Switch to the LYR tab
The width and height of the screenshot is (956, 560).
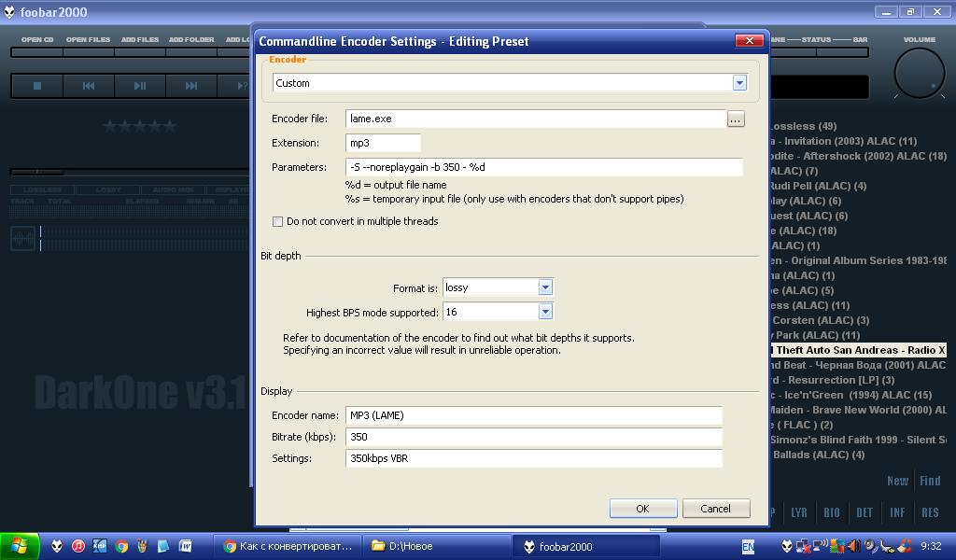799,512
